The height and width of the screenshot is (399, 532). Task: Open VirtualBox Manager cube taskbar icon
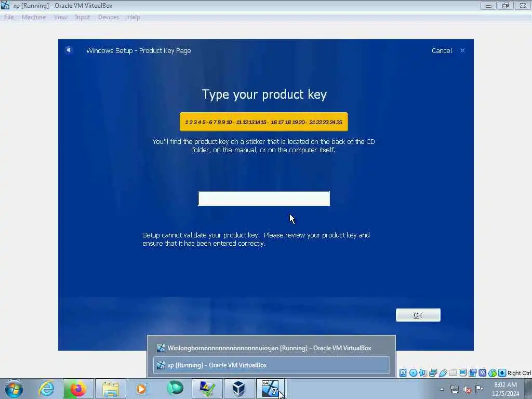pyautogui.click(x=239, y=389)
